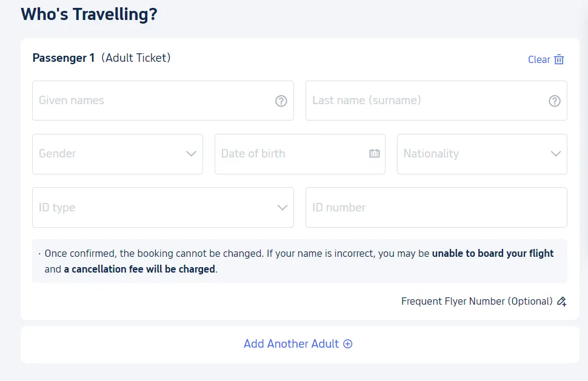
Task: Open the ID type selection field
Action: 162,208
